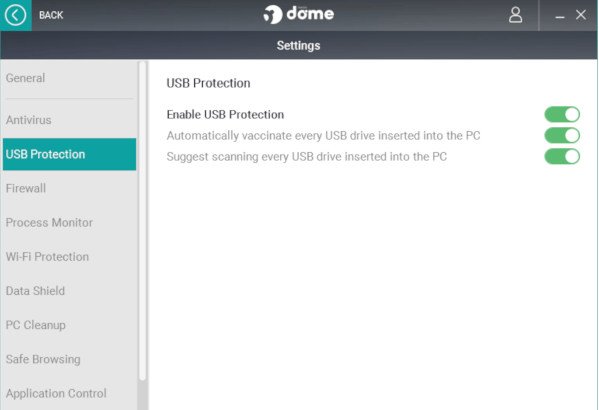Click the Panda Dome logo
Viewport: 599px width, 410px height.
[x=299, y=15]
